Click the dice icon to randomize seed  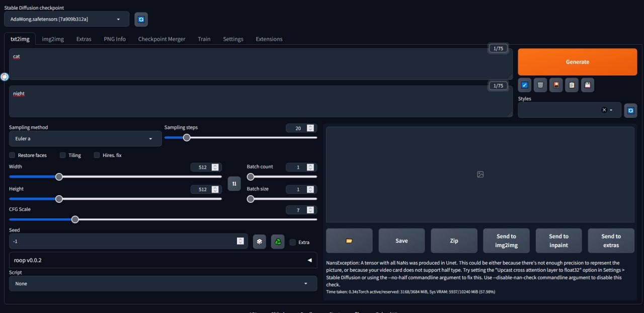click(259, 242)
